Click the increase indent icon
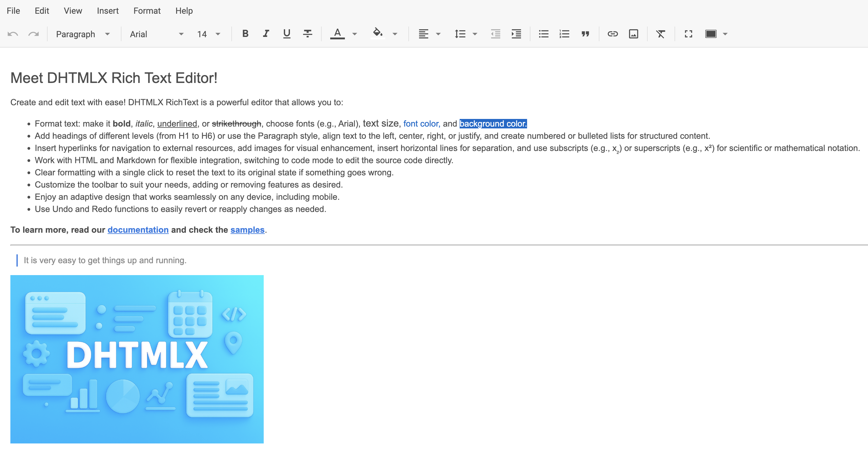Screen dimensions: 868x452 pos(516,34)
